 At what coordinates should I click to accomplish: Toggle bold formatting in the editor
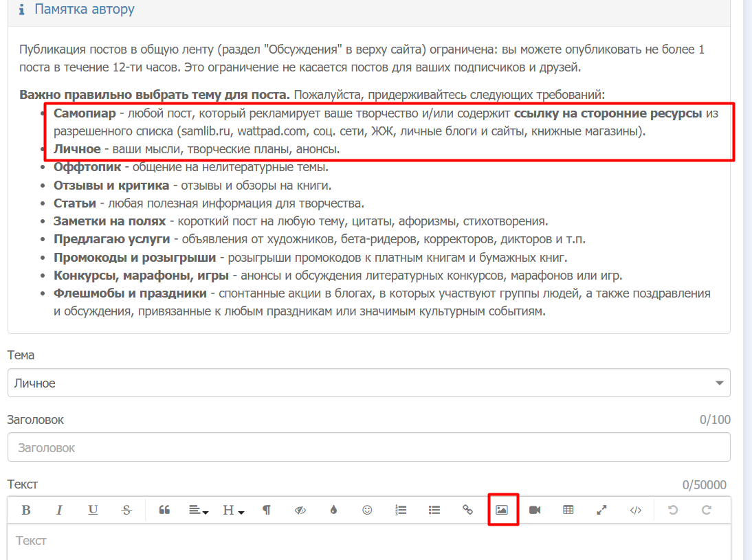click(26, 510)
